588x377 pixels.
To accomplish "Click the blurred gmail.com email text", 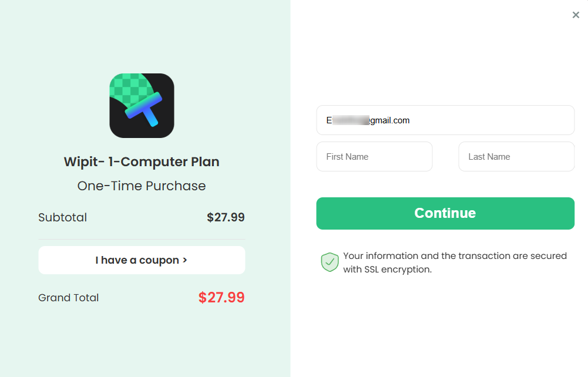I will point(368,120).
